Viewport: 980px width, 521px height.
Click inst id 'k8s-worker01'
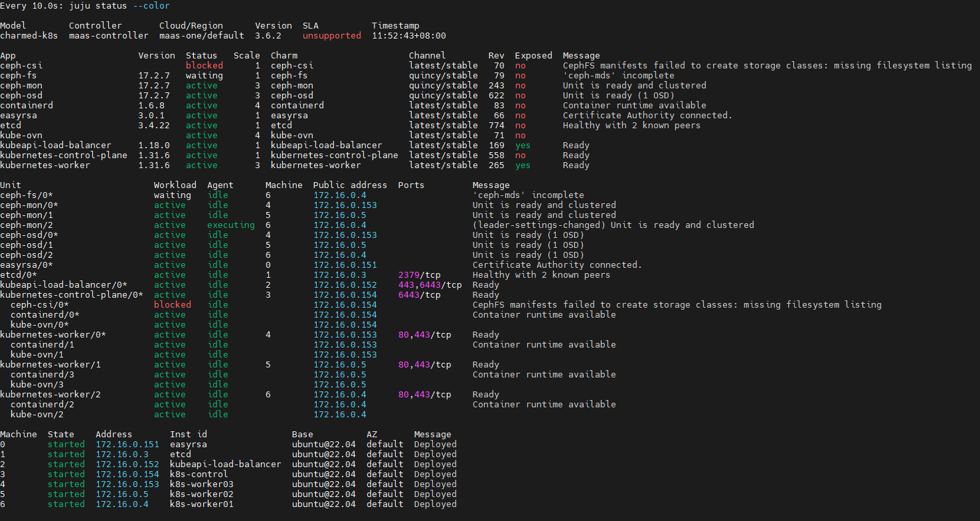(x=202, y=504)
